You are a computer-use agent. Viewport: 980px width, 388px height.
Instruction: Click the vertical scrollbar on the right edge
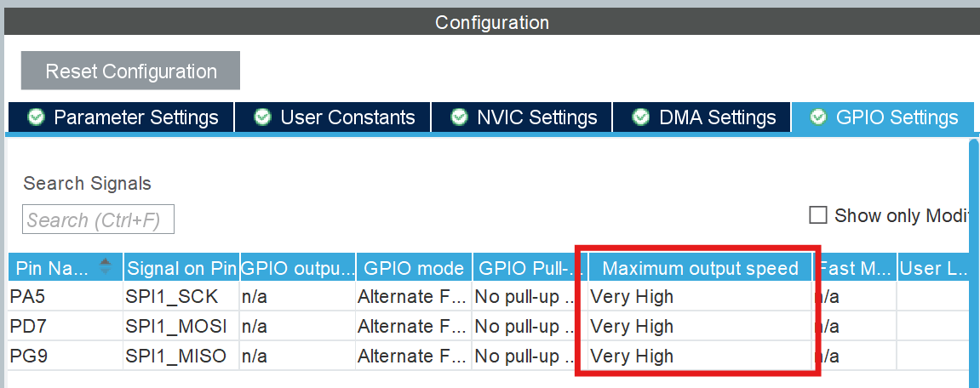(x=974, y=262)
